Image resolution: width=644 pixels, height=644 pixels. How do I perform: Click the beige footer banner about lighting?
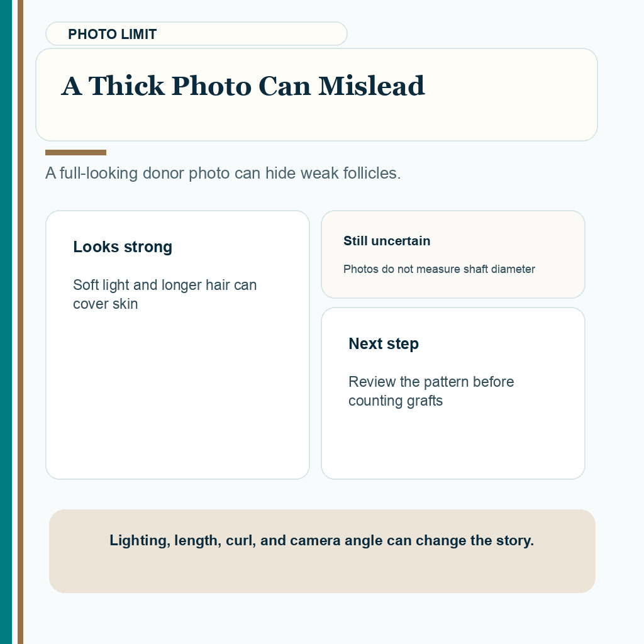pos(323,551)
